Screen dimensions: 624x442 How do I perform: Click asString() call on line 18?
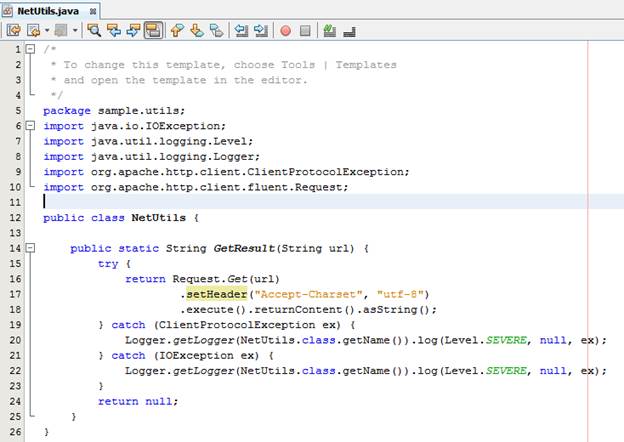(x=396, y=310)
